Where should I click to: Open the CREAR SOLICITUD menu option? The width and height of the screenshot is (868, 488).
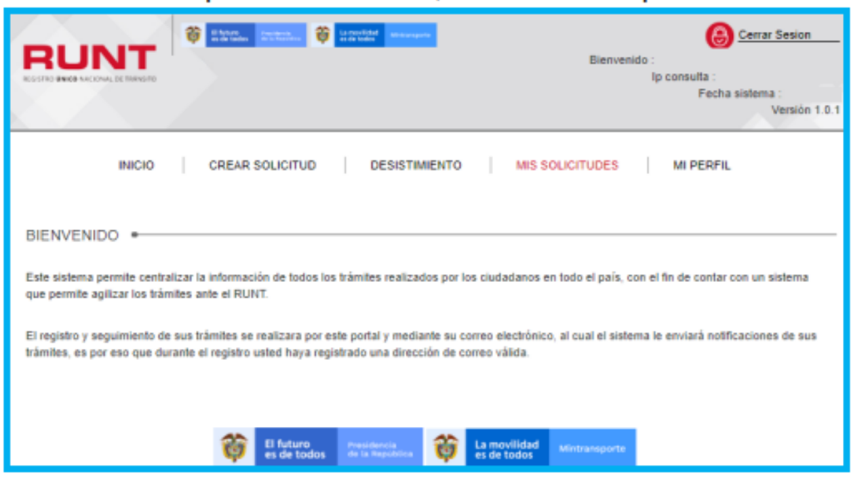pos(262,165)
